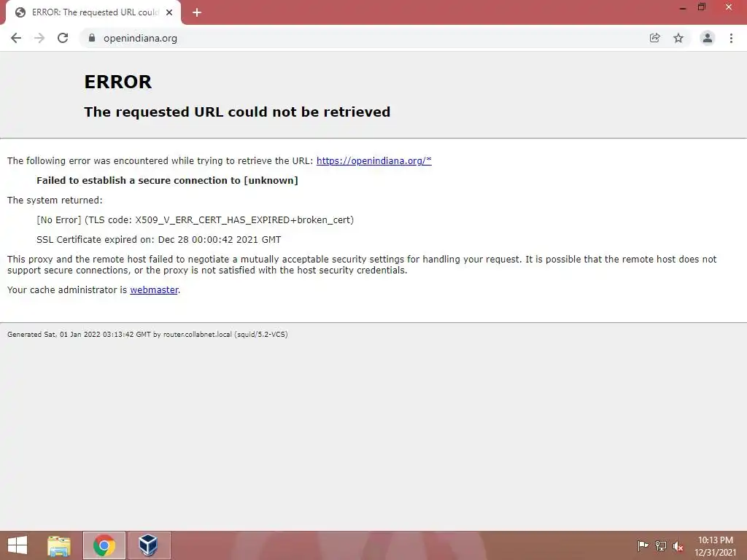The width and height of the screenshot is (747, 560).
Task: Click the webmaster link
Action: [154, 290]
